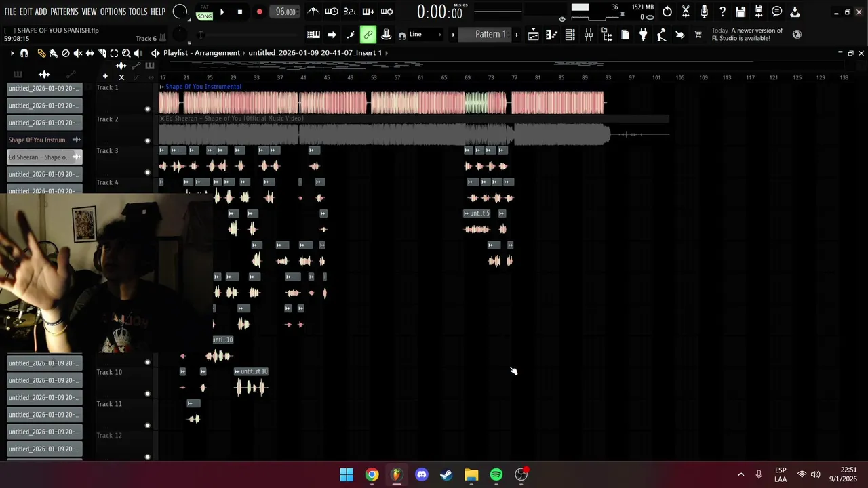Select the playlist Slip tool
Image resolution: width=868 pixels, height=488 pixels.
pos(90,53)
